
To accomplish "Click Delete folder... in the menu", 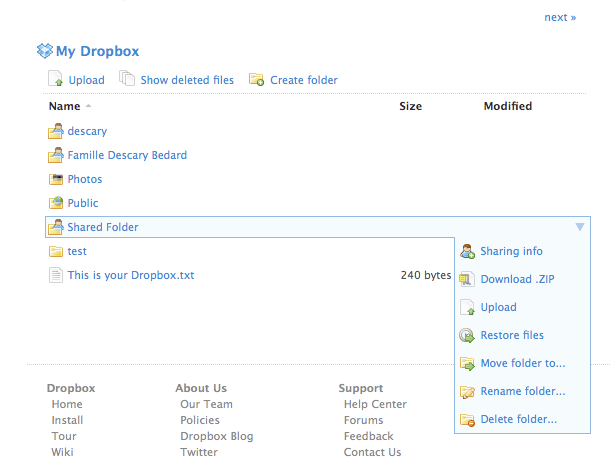I will coord(518,419).
